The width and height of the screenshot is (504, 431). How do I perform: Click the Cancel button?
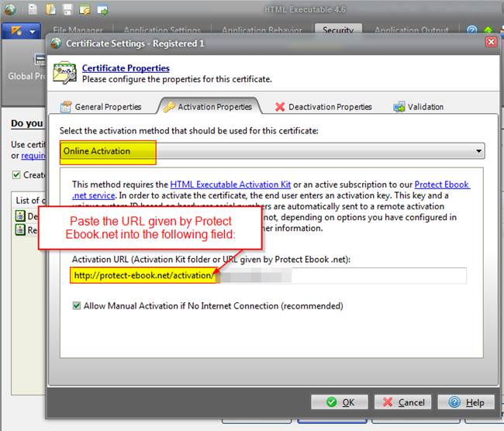click(402, 402)
